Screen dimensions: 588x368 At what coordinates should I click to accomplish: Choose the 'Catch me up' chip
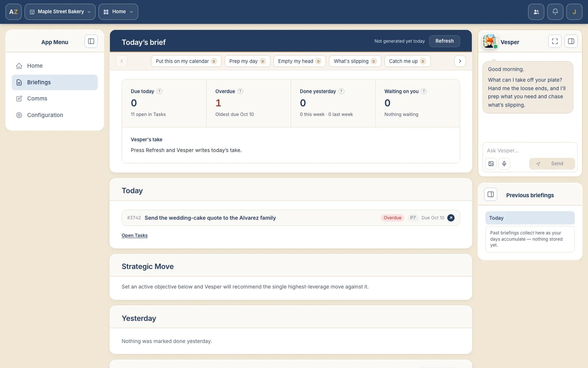click(407, 61)
